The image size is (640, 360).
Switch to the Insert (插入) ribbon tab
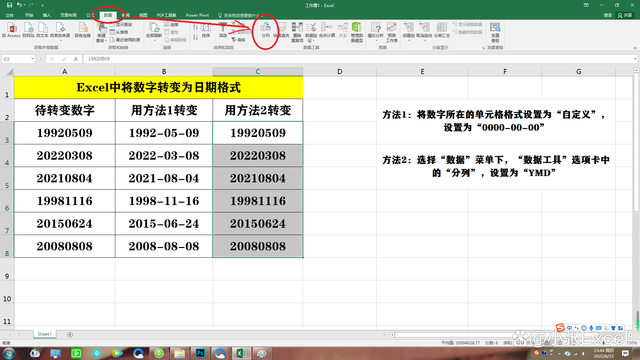coord(47,15)
